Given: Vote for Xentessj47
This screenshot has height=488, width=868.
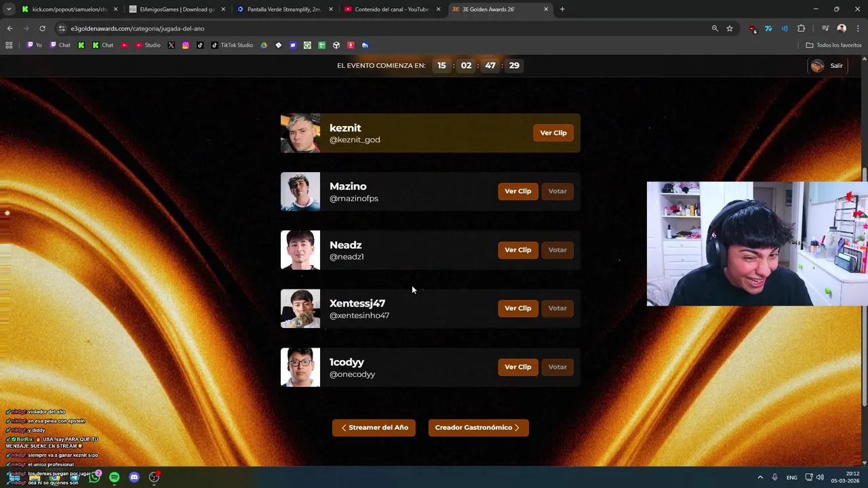Looking at the screenshot, I should [x=557, y=308].
